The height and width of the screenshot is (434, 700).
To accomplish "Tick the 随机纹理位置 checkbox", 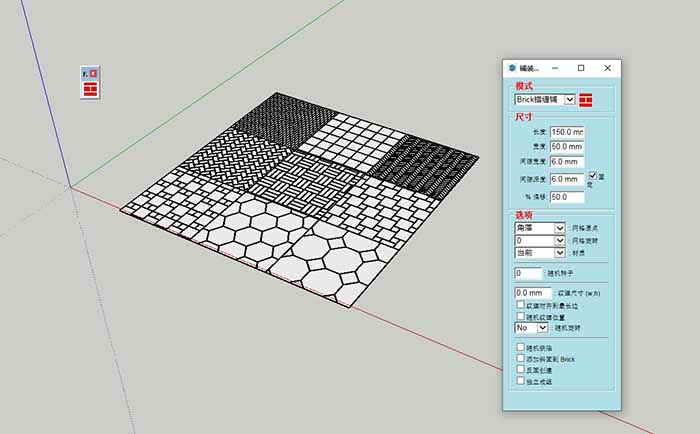I will pos(519,315).
